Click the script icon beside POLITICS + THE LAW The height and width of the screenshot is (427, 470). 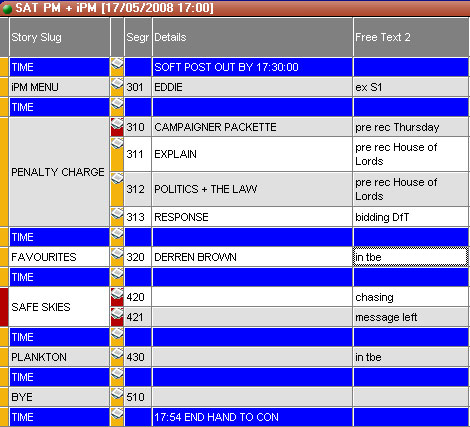tap(117, 189)
